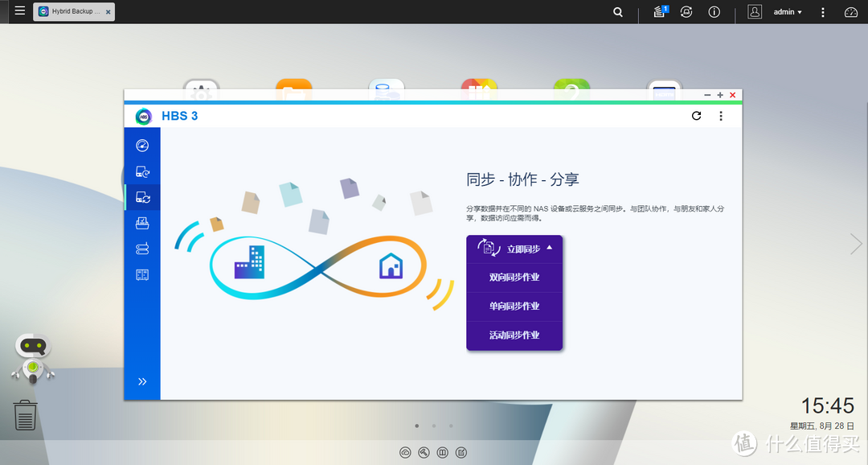Click the fourth round icon in bottom bar
Screen dimensions: 868x465
[x=461, y=453]
